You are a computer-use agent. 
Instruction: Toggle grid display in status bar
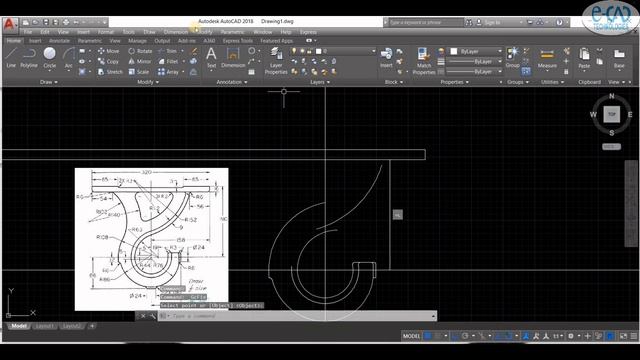(428, 336)
